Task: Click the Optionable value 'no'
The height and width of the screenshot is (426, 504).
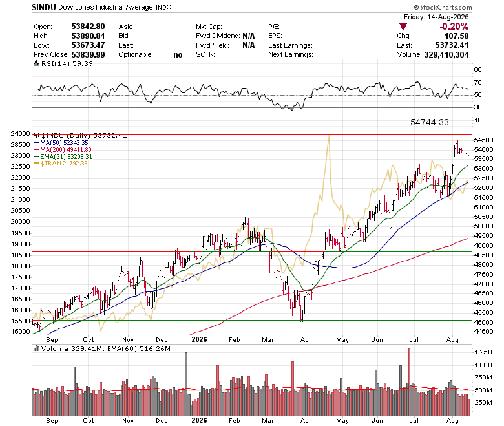Action: (178, 55)
